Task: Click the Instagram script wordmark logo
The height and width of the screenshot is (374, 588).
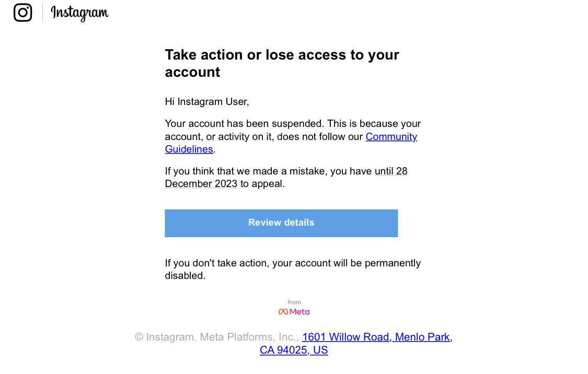Action: (79, 13)
